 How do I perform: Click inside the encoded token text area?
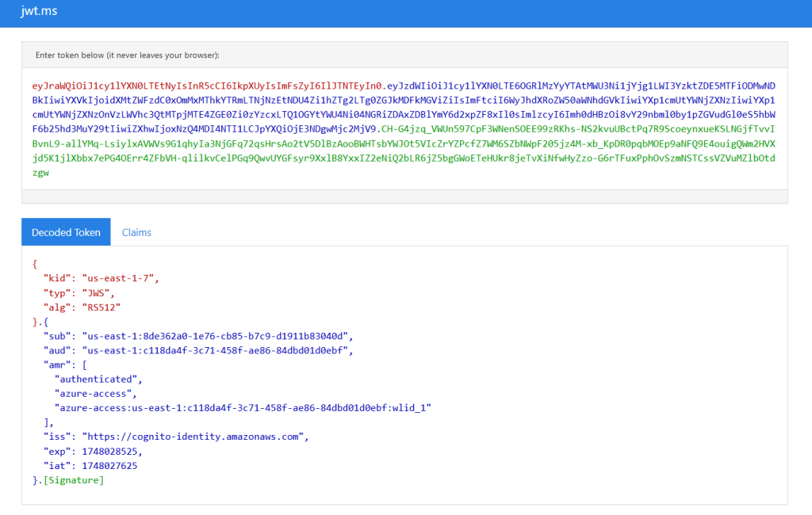click(x=404, y=129)
